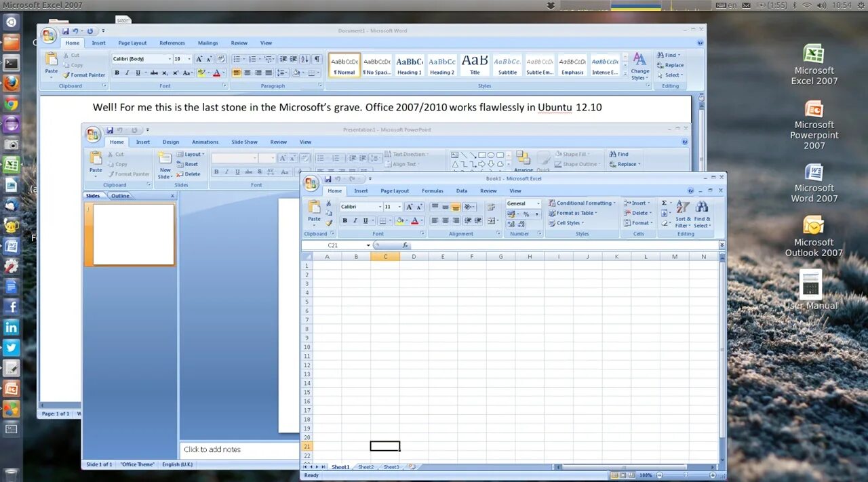Toggle Center alignment in Excel
Image resolution: width=868 pixels, height=482 pixels.
(446, 220)
